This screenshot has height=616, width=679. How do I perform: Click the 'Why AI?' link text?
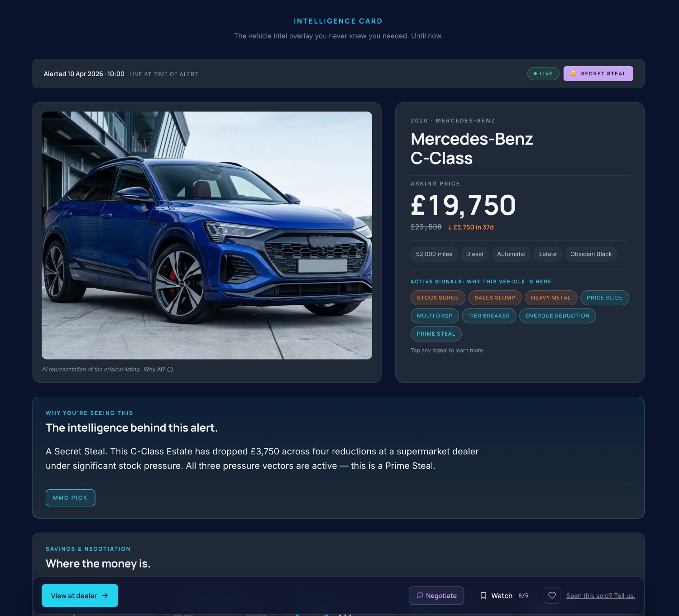click(154, 370)
